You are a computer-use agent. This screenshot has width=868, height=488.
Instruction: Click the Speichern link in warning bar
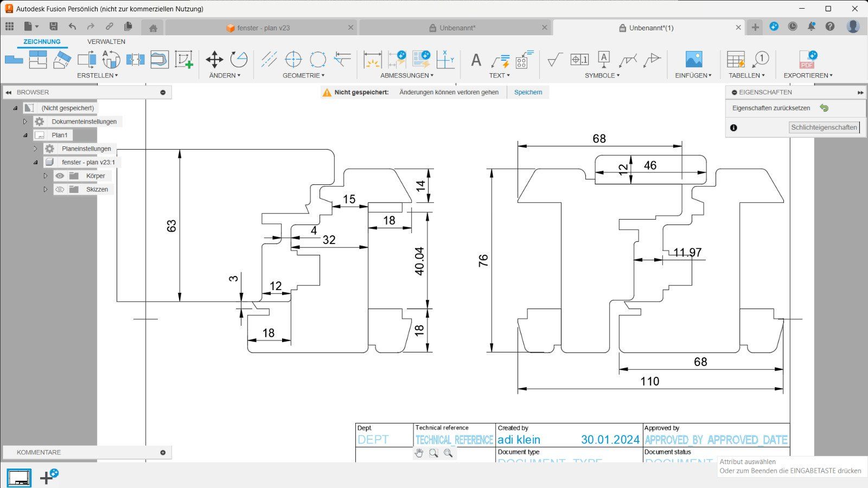(x=528, y=92)
